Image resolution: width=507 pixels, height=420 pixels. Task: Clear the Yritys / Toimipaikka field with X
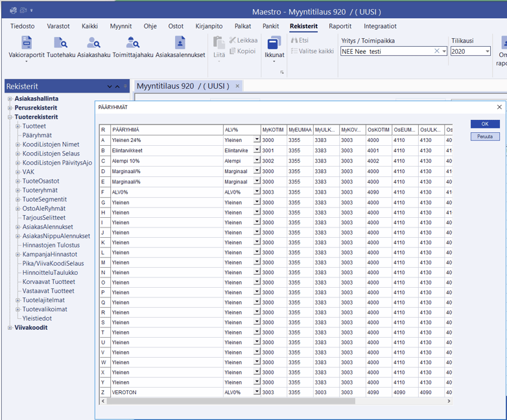click(x=436, y=51)
